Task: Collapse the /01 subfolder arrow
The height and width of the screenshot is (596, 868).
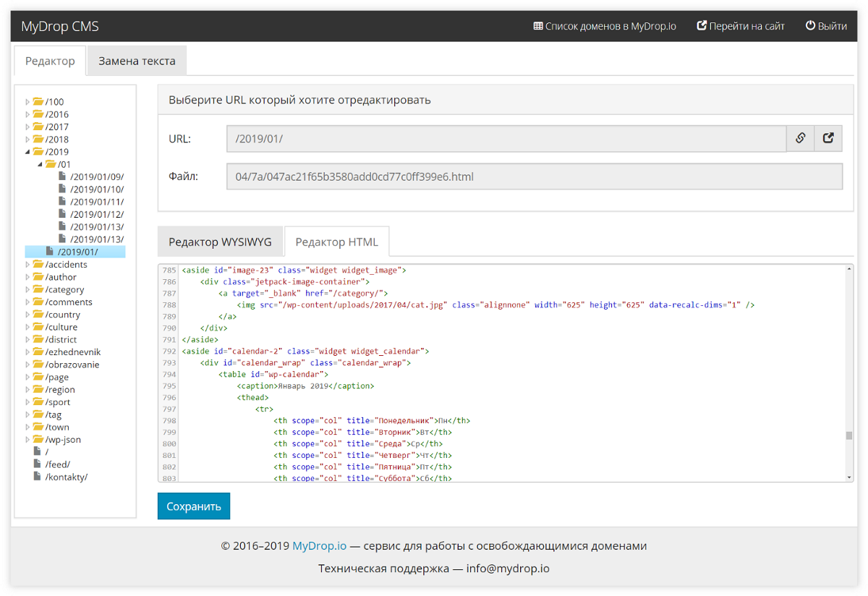Action: [x=41, y=165]
